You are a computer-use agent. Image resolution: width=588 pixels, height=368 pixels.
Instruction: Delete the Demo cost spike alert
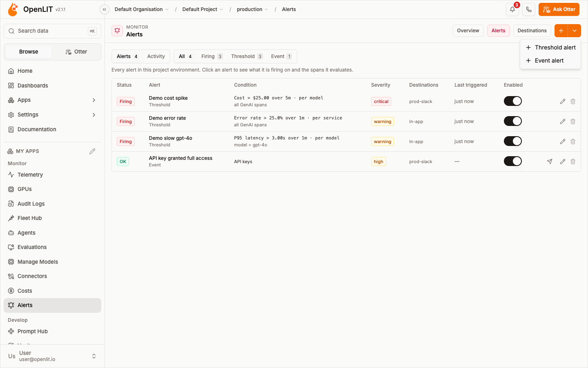point(573,101)
